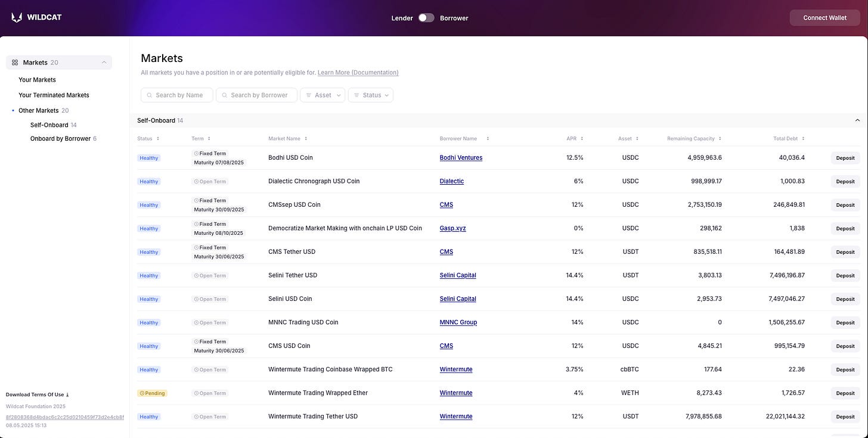This screenshot has height=438, width=868.
Task: Click Deposit for Wintermute Trading Tether USD
Action: (x=845, y=417)
